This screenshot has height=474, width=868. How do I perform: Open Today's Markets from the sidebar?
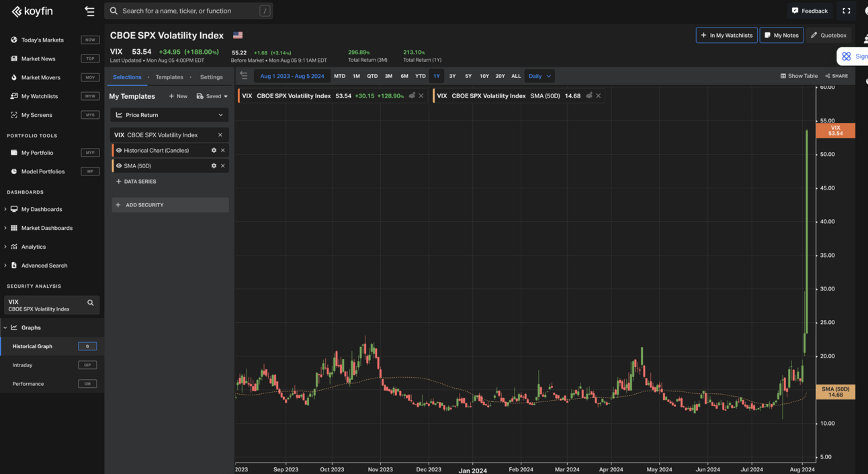click(x=42, y=40)
